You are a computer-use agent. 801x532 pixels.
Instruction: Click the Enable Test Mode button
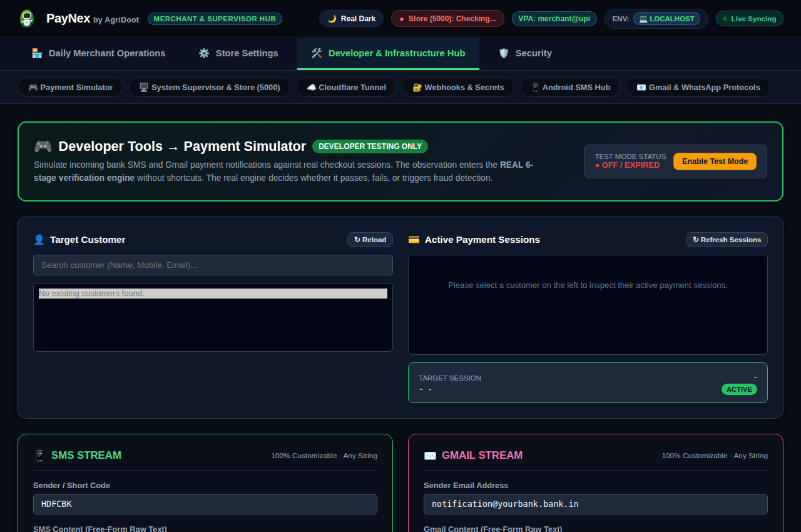(x=715, y=161)
